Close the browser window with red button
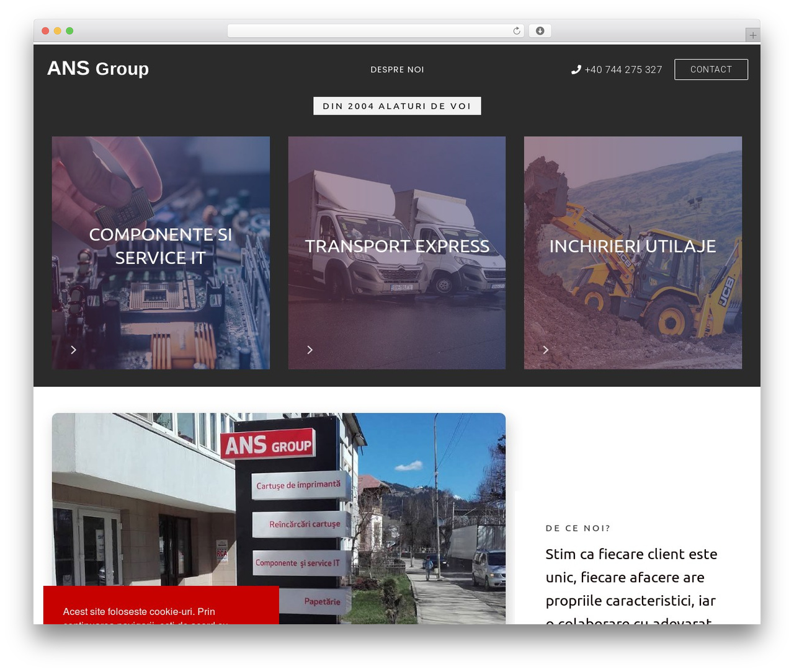This screenshot has width=794, height=672. (x=45, y=31)
